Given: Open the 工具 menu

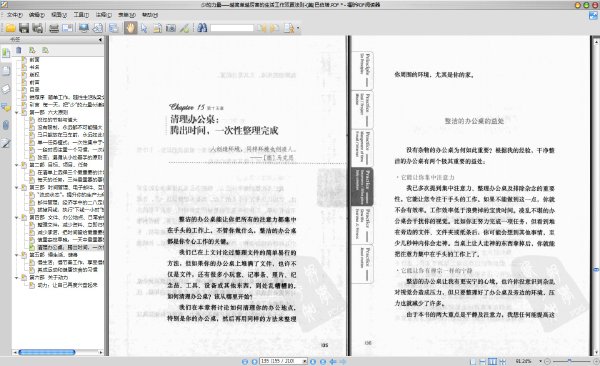Looking at the screenshot, I should coord(81,15).
